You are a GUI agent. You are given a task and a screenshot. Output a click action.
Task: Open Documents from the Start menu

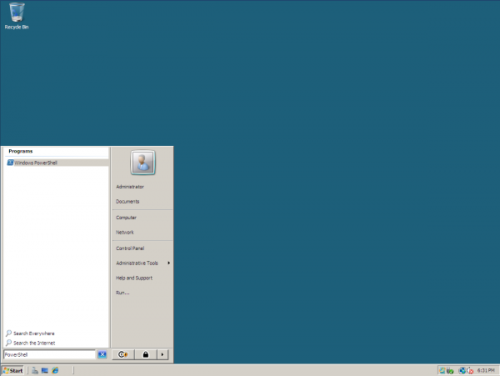tap(128, 201)
